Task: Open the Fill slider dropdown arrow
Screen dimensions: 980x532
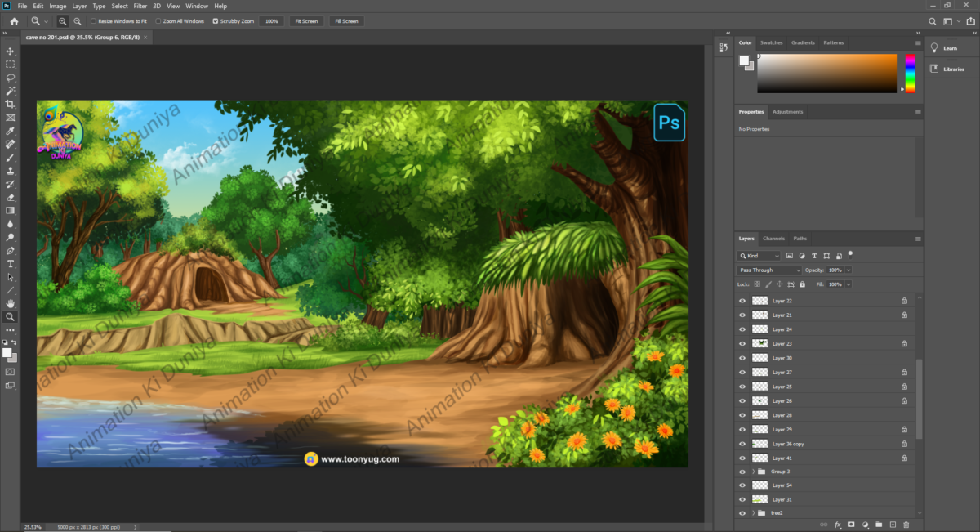Action: [x=849, y=284]
